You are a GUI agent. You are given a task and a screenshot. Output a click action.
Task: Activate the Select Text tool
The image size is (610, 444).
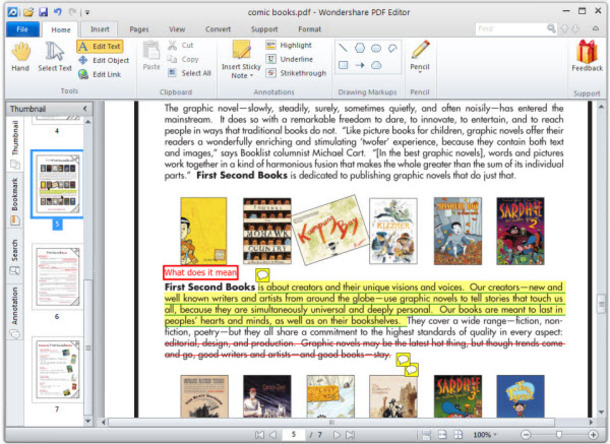[x=55, y=57]
